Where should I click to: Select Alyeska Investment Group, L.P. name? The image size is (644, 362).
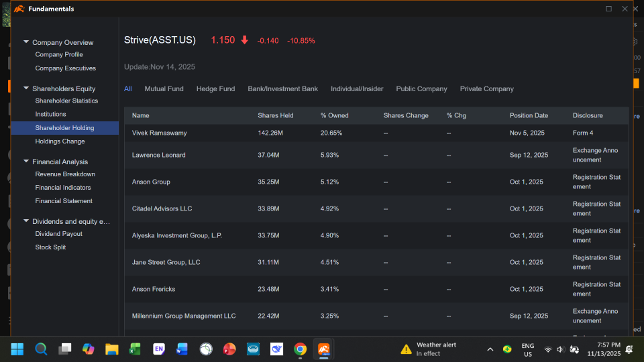177,235
